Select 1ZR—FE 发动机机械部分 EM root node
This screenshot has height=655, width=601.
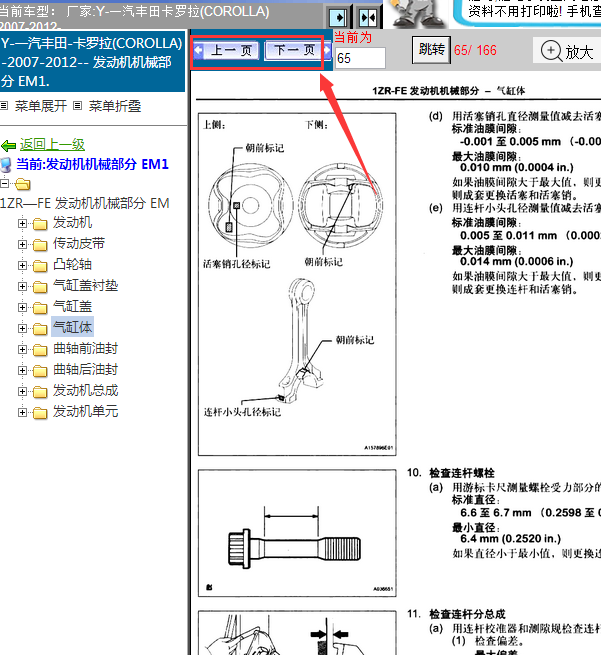point(85,203)
